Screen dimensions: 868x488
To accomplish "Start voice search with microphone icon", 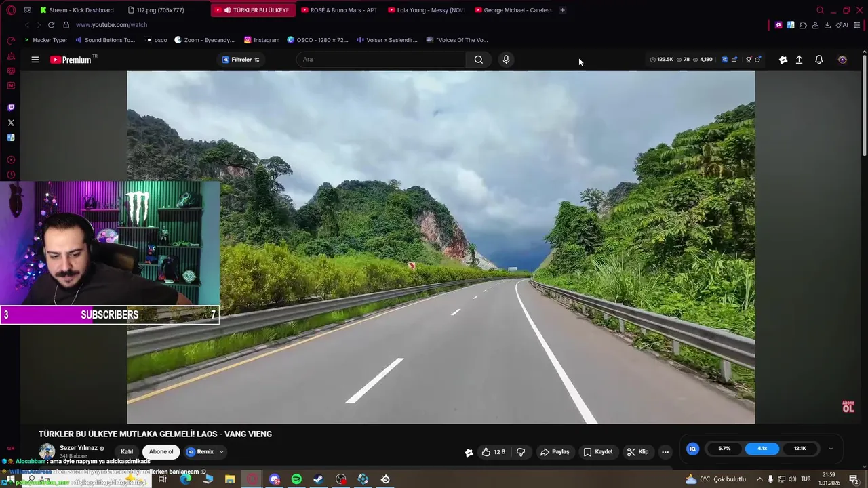I will tap(506, 60).
